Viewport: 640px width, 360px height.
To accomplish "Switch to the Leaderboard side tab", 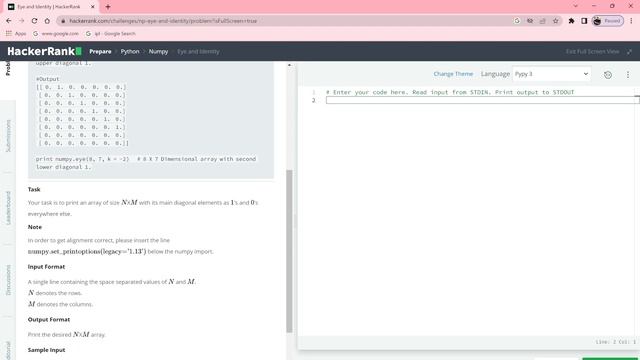I will [x=8, y=208].
